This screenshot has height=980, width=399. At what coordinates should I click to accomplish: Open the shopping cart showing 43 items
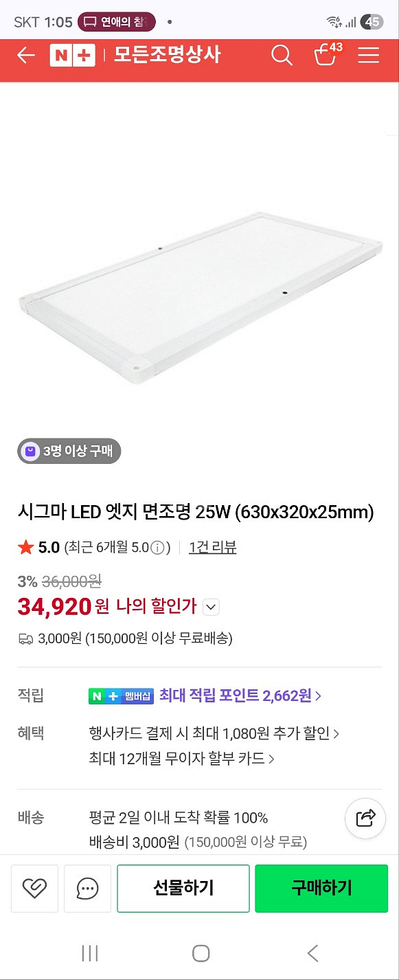pos(324,55)
